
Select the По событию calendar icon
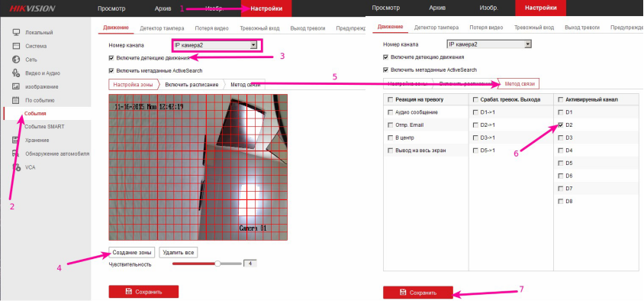coord(17,100)
